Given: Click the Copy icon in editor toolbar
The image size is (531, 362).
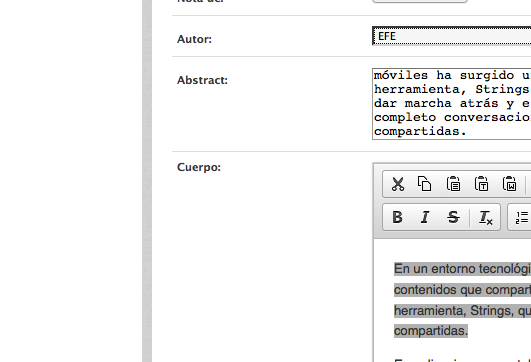Looking at the screenshot, I should pyautogui.click(x=425, y=184).
